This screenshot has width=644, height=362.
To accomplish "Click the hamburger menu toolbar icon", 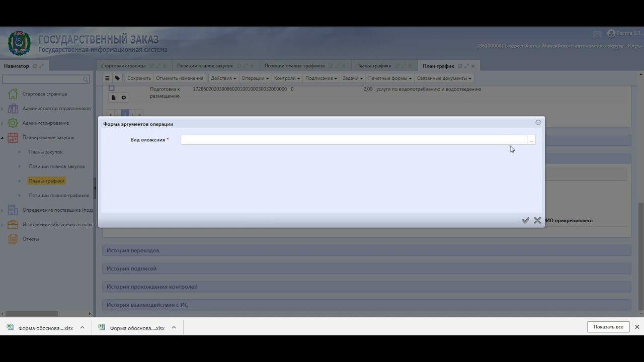I will [107, 78].
